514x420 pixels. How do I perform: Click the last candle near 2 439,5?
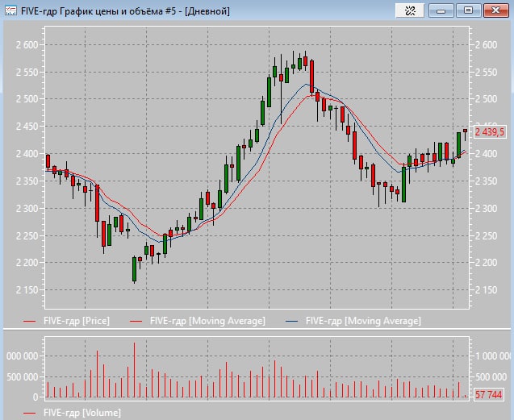[465, 131]
